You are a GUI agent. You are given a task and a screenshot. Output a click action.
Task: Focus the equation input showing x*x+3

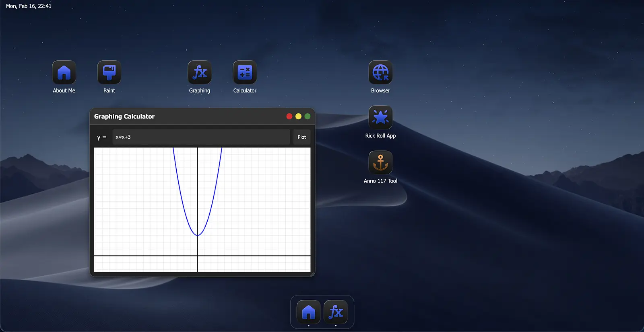coord(201,137)
